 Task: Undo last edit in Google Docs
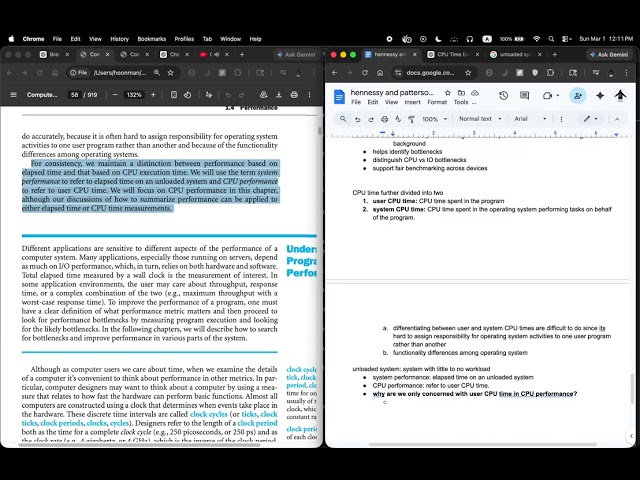click(358, 119)
